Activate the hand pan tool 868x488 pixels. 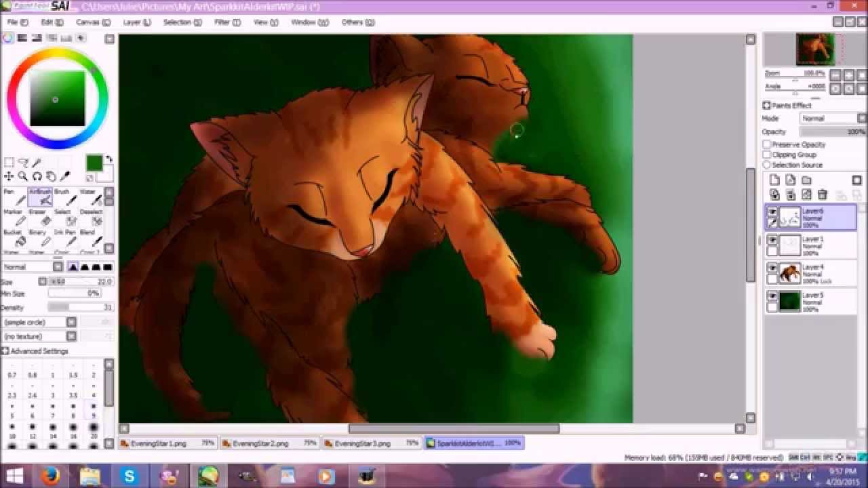point(51,177)
